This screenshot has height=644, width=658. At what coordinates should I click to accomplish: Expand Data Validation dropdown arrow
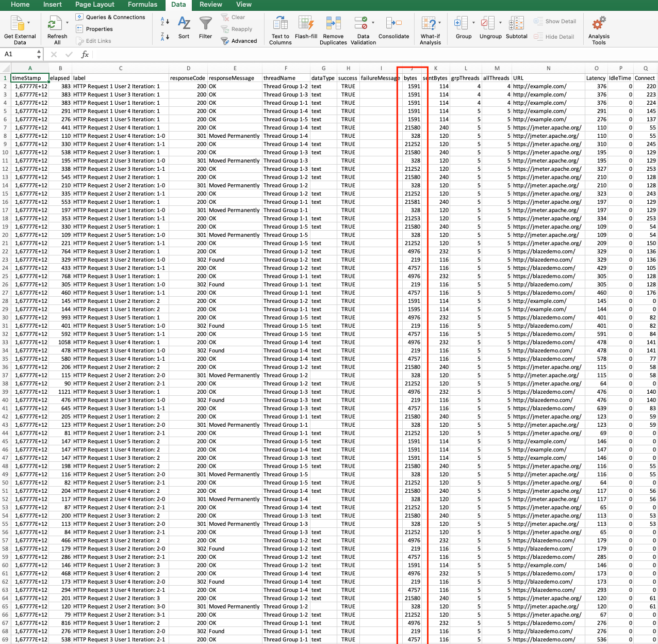(373, 23)
